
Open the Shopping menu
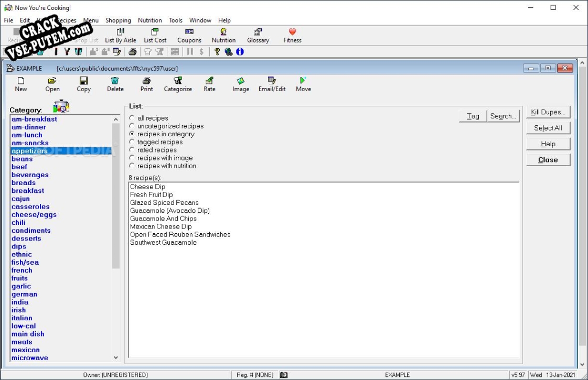coord(118,20)
